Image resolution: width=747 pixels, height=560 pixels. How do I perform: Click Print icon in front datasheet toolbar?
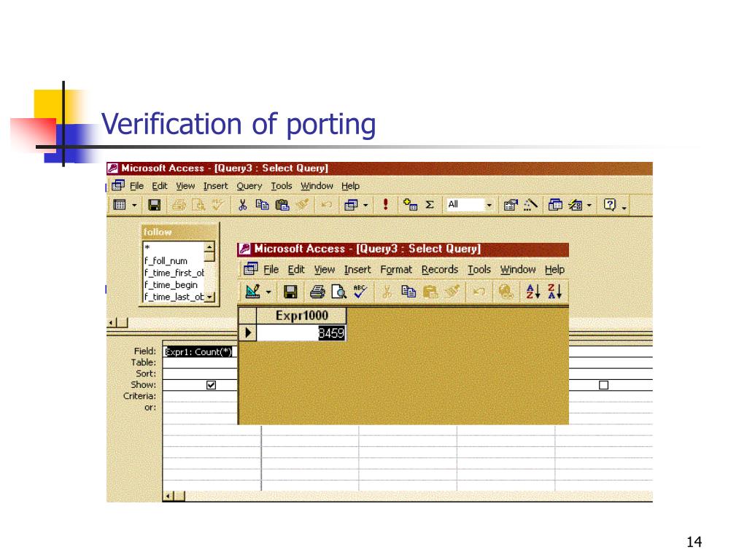tap(317, 292)
